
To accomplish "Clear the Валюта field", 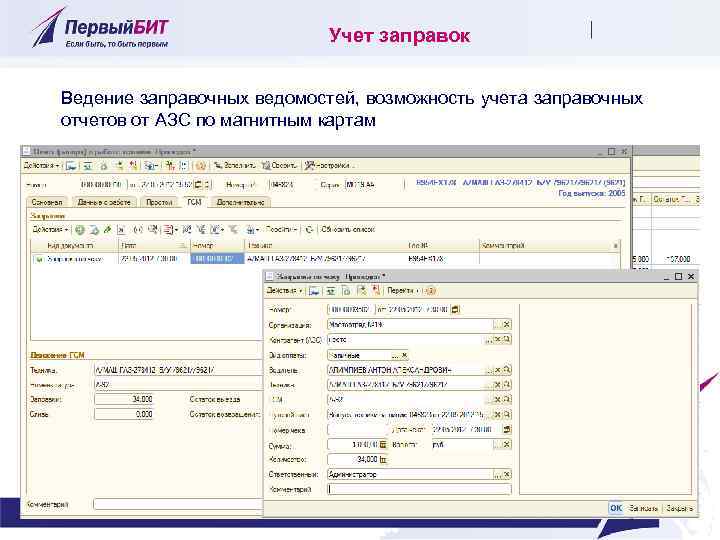I will point(506,444).
